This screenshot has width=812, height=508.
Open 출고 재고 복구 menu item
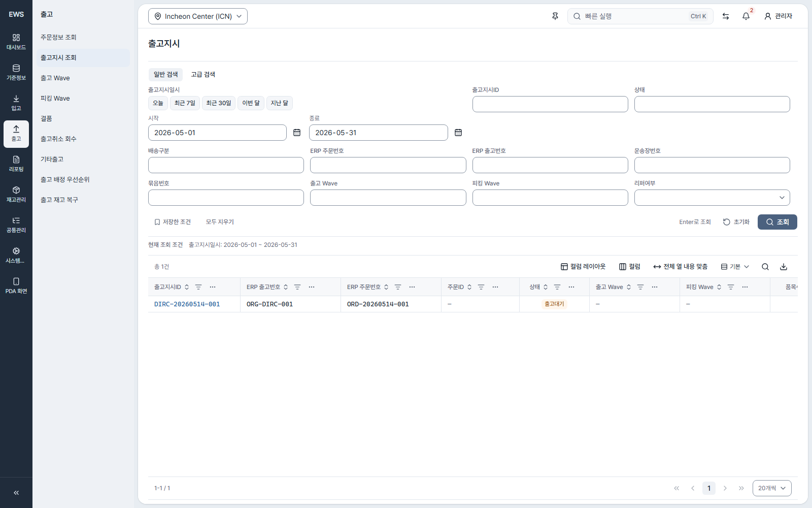(83, 200)
